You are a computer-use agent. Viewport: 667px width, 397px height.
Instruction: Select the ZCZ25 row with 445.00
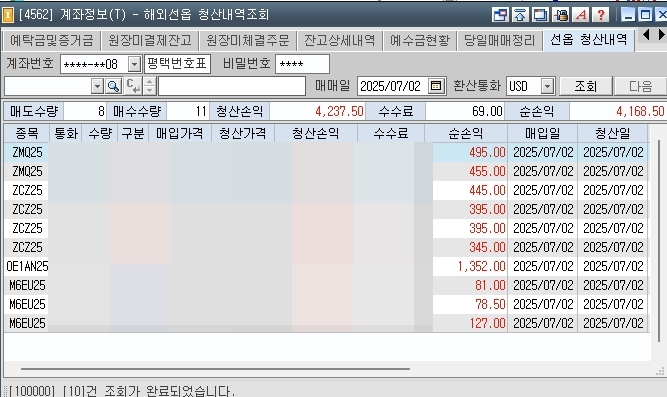326,190
